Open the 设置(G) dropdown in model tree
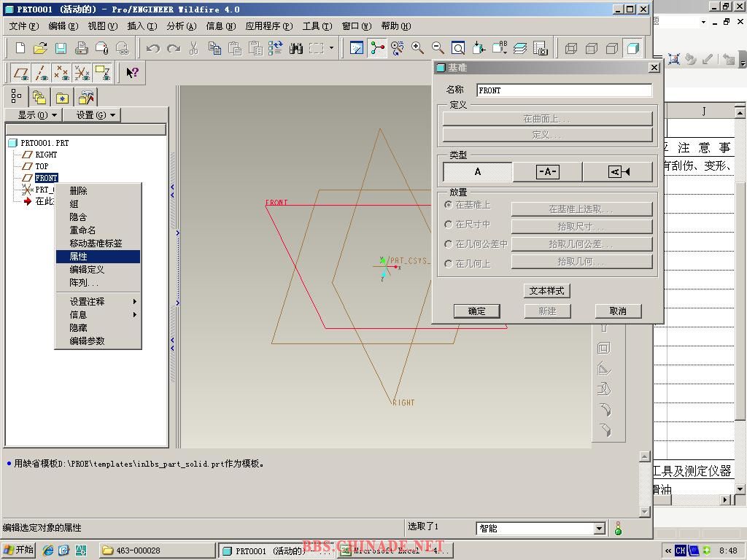 pos(93,115)
